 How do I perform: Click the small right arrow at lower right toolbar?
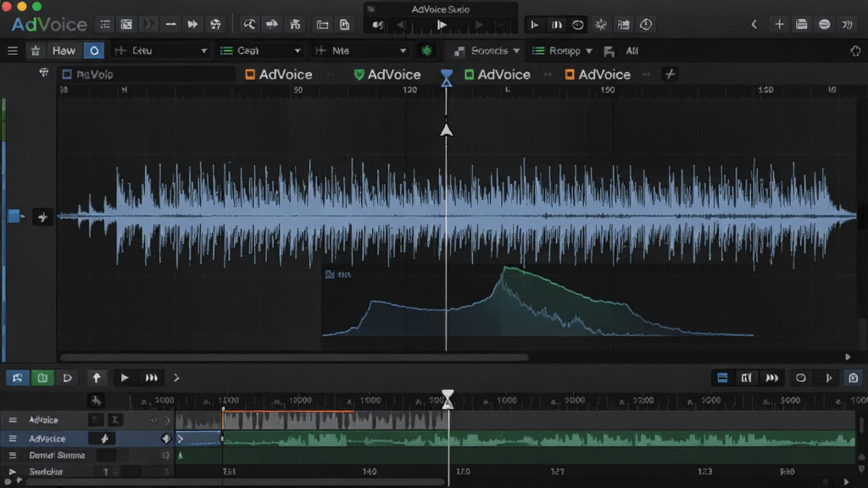click(x=829, y=378)
